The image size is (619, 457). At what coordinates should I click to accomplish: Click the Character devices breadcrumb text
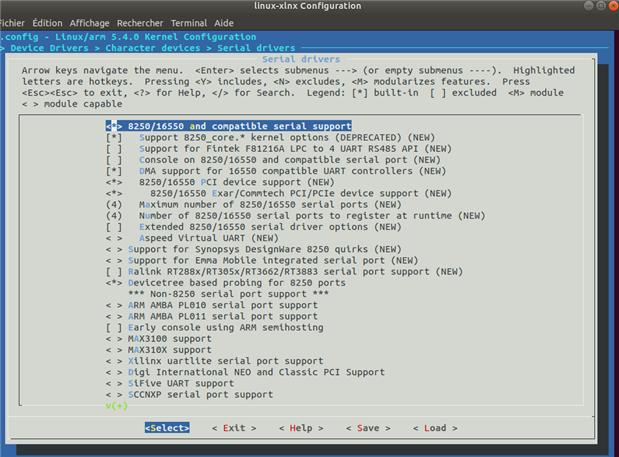(x=153, y=48)
